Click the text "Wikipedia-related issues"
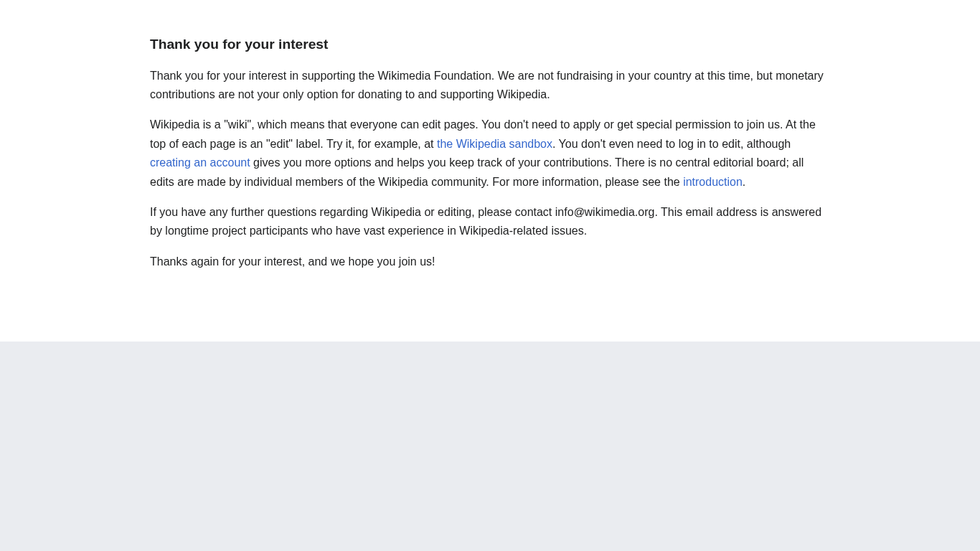The width and height of the screenshot is (980, 551). (522, 231)
